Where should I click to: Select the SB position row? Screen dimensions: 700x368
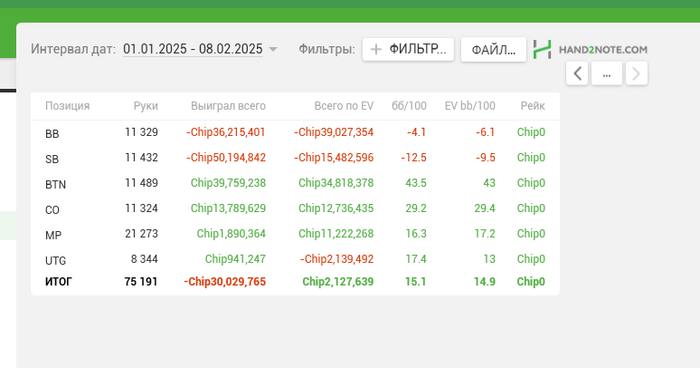click(295, 158)
